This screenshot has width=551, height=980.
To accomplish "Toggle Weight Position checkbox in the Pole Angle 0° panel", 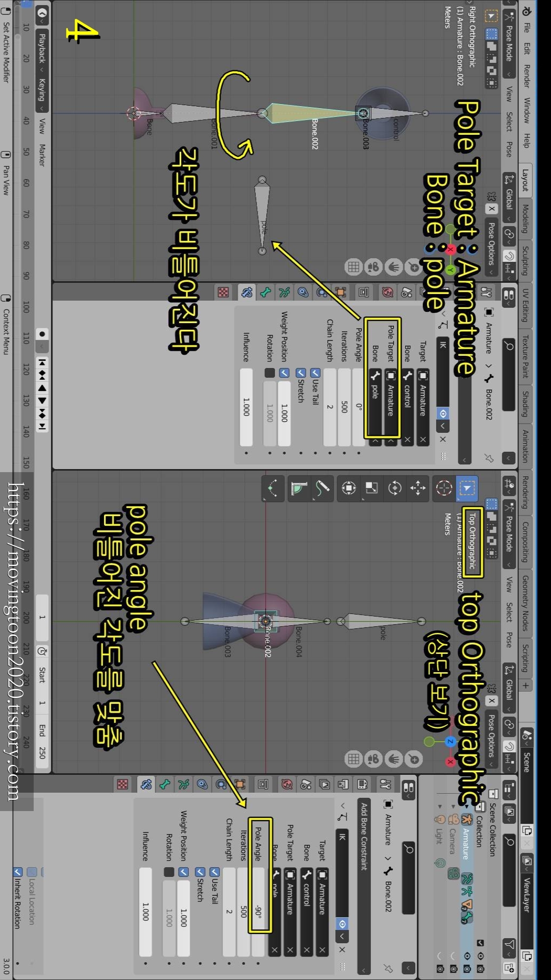I will (x=284, y=373).
